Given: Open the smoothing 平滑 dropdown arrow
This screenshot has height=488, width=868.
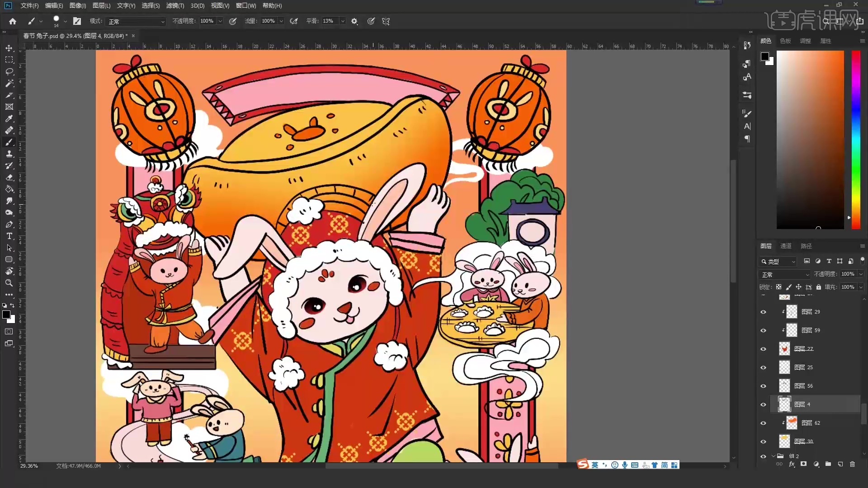Looking at the screenshot, I should [x=343, y=21].
